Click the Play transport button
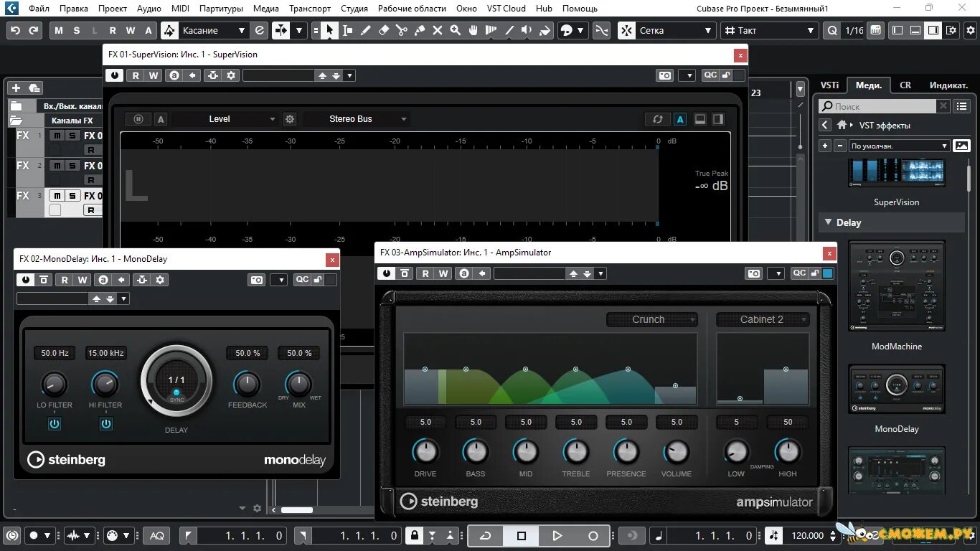 (x=557, y=535)
